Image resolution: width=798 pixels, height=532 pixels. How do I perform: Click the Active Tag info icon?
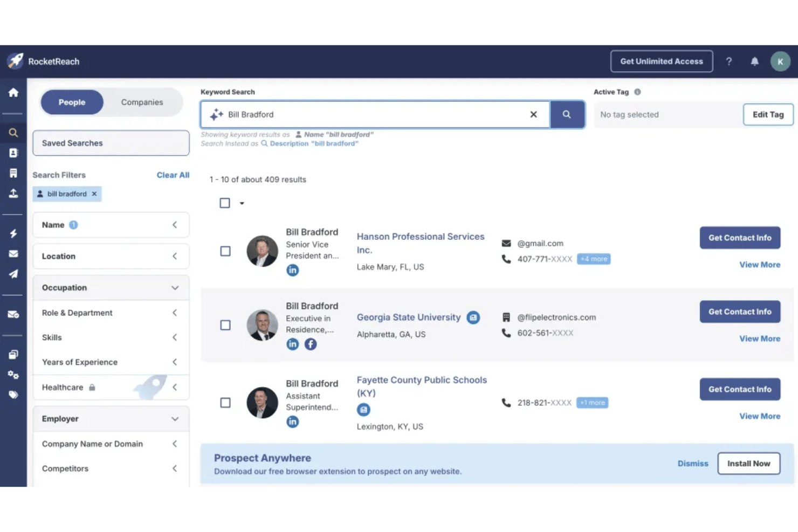637,92
